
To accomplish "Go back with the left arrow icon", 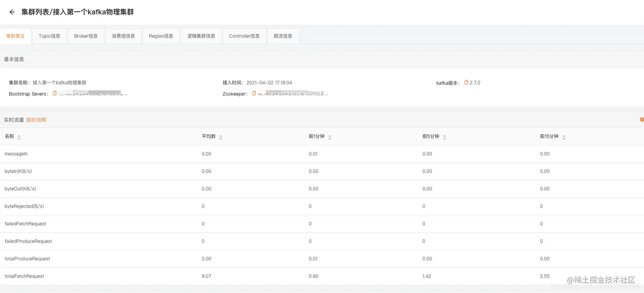I will tap(12, 12).
